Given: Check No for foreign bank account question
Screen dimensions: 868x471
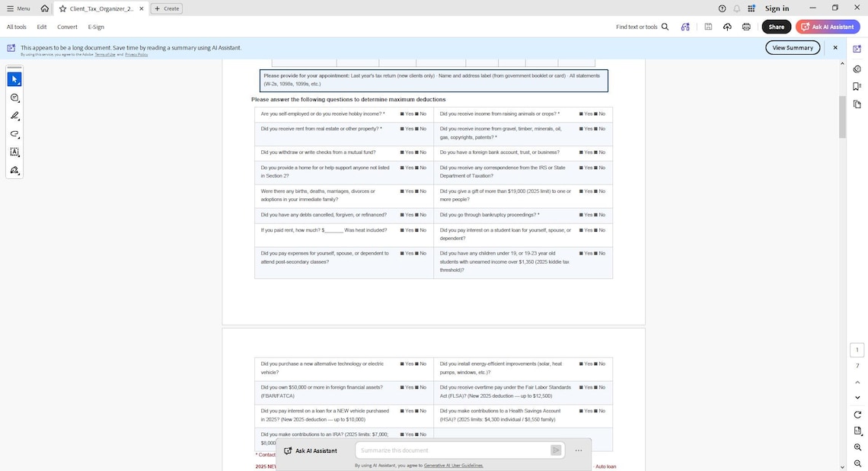Looking at the screenshot, I should pyautogui.click(x=596, y=152).
